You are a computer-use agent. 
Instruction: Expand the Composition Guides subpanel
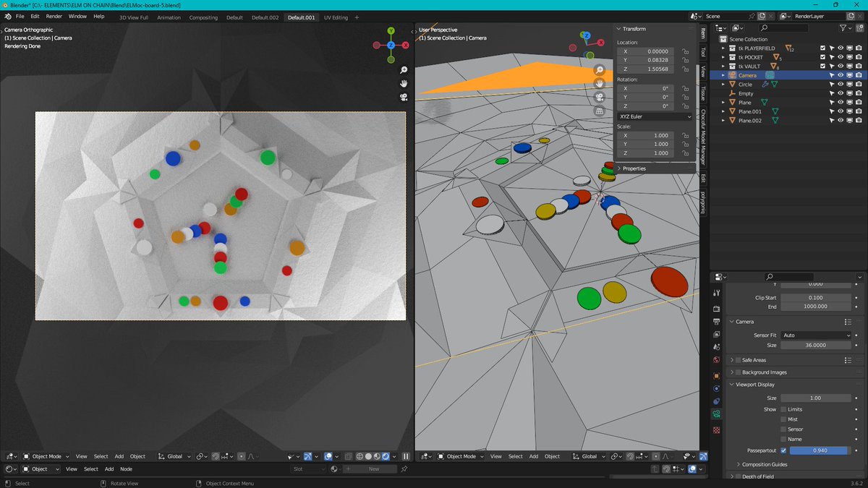pos(738,464)
